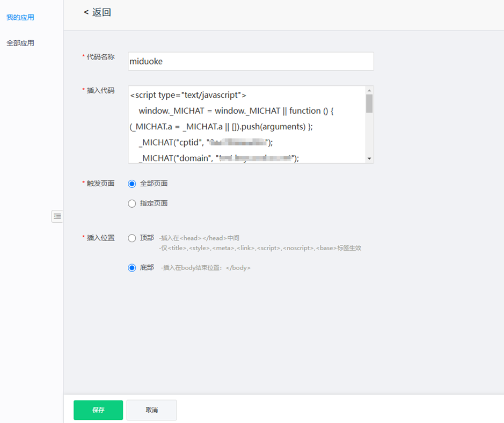The height and width of the screenshot is (423, 504).
Task: Click the 代码名称 input containing miduoke
Action: point(251,61)
